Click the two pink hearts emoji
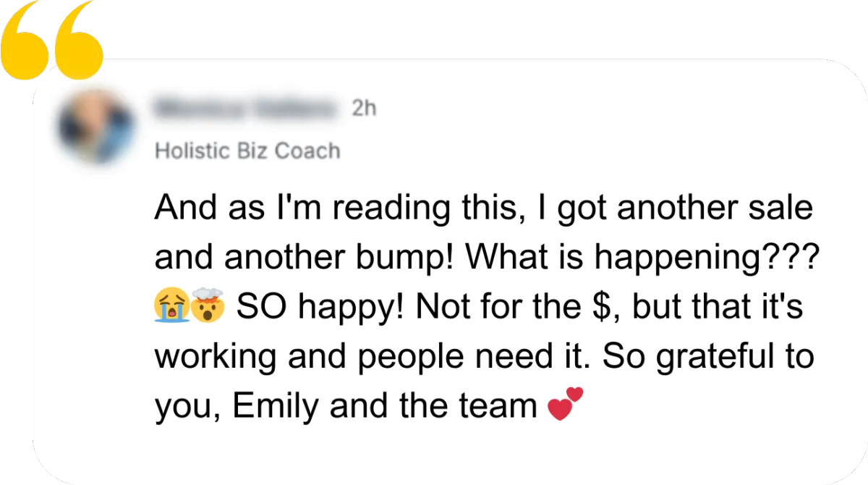The width and height of the screenshot is (868, 485). (x=565, y=404)
